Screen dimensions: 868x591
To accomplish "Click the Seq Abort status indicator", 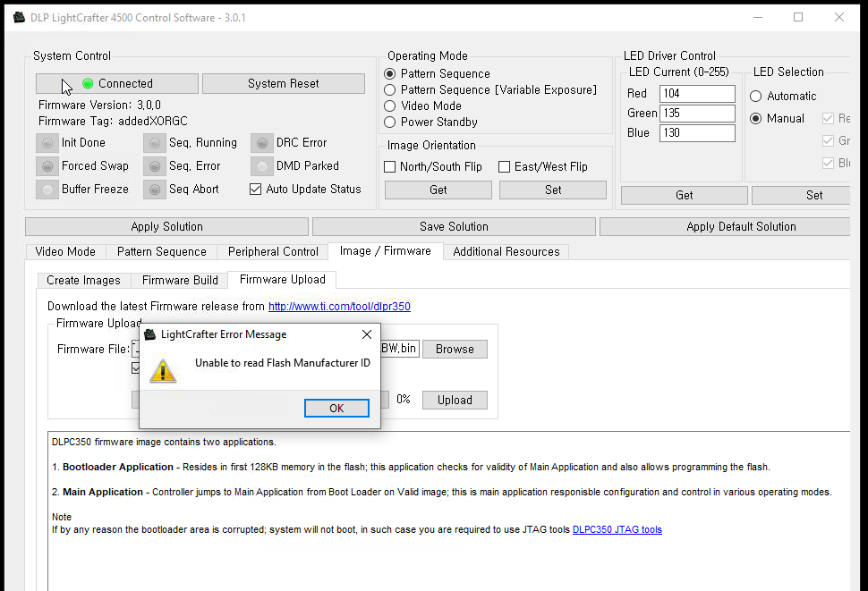I will pos(155,189).
